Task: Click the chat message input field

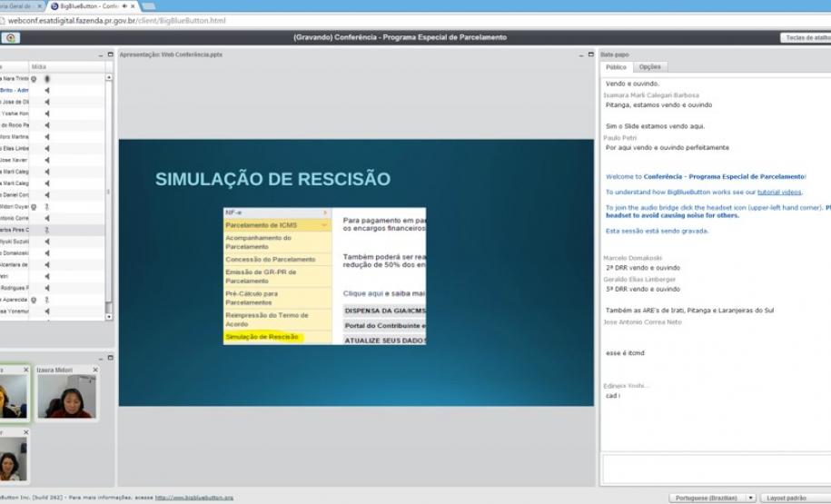Action: coord(713,469)
